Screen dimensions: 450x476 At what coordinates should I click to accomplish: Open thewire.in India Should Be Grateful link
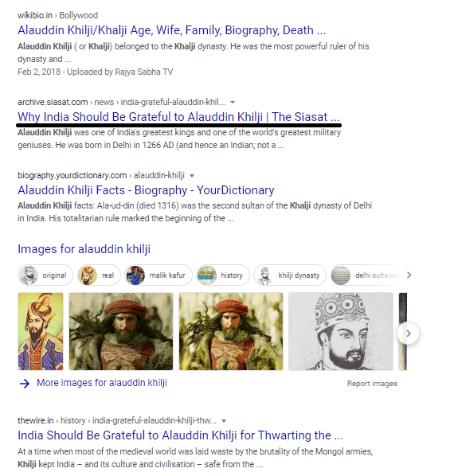180,435
